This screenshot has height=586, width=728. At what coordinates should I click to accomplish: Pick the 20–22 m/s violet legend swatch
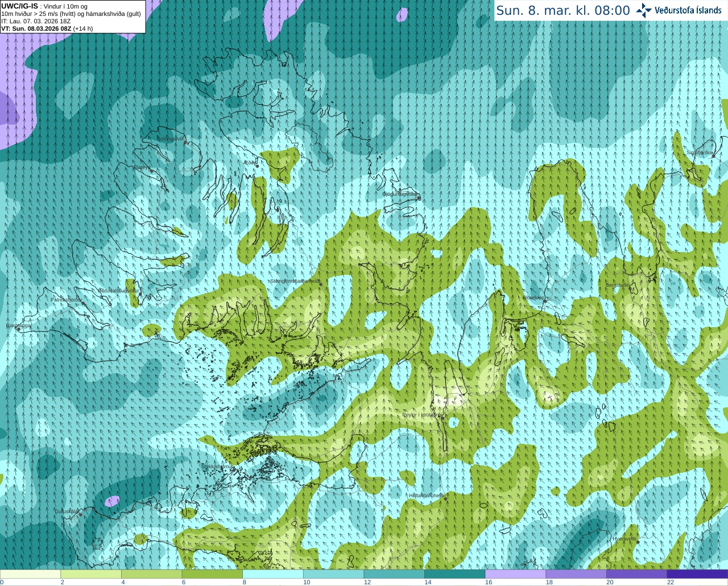[x=637, y=574]
